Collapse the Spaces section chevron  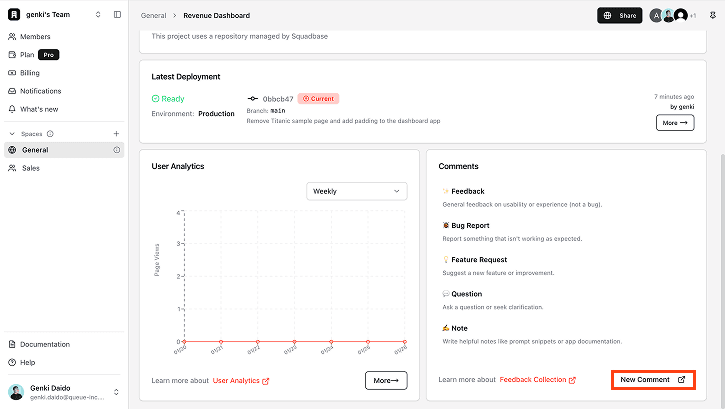[x=12, y=133]
